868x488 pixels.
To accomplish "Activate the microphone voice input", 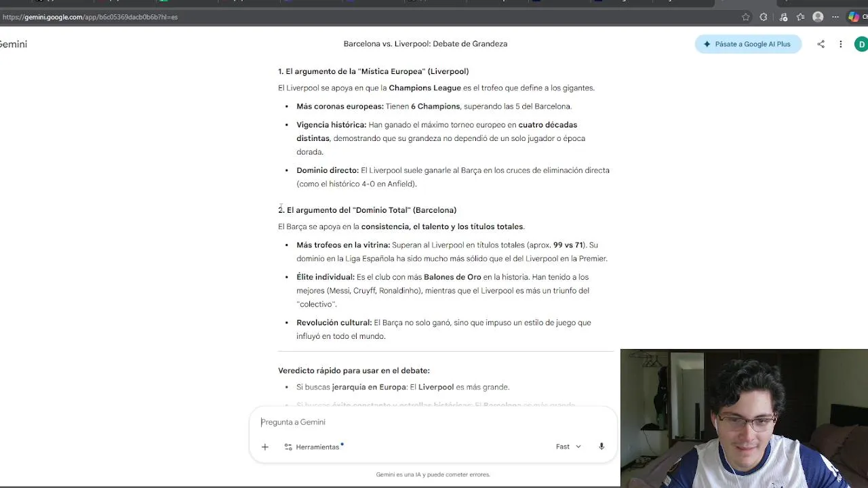I will [x=601, y=447].
